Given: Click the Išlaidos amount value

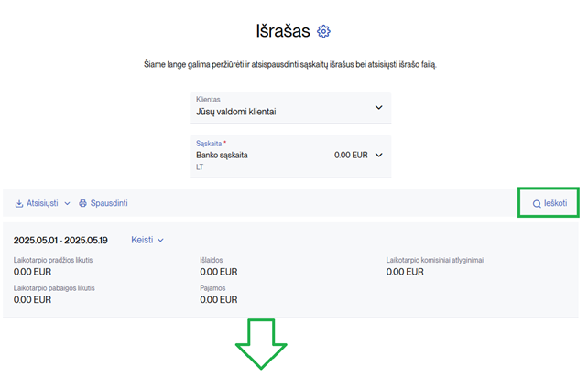Looking at the screenshot, I should [x=219, y=272].
